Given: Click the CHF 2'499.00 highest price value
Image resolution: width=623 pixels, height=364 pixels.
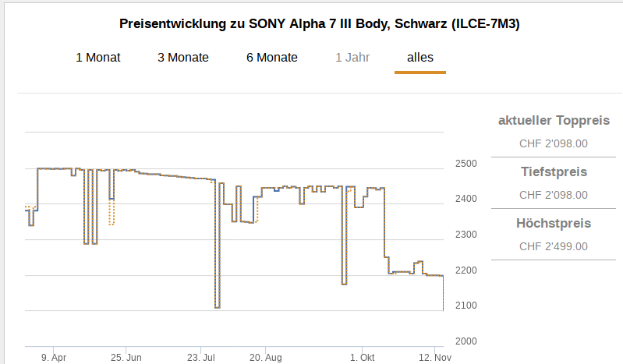Looking at the screenshot, I should (x=554, y=246).
